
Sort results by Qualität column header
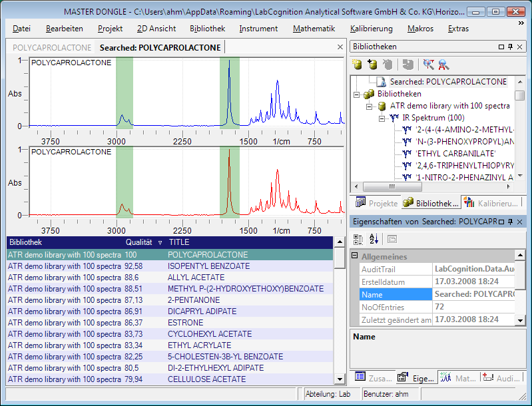tap(138, 242)
